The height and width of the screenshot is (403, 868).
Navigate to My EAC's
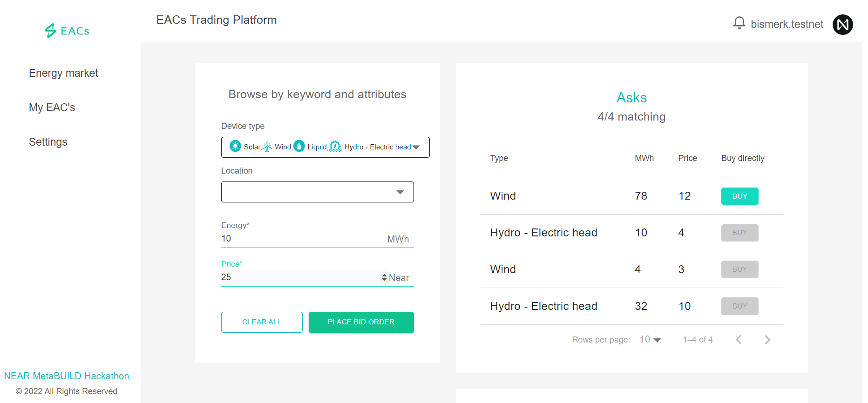pyautogui.click(x=52, y=107)
